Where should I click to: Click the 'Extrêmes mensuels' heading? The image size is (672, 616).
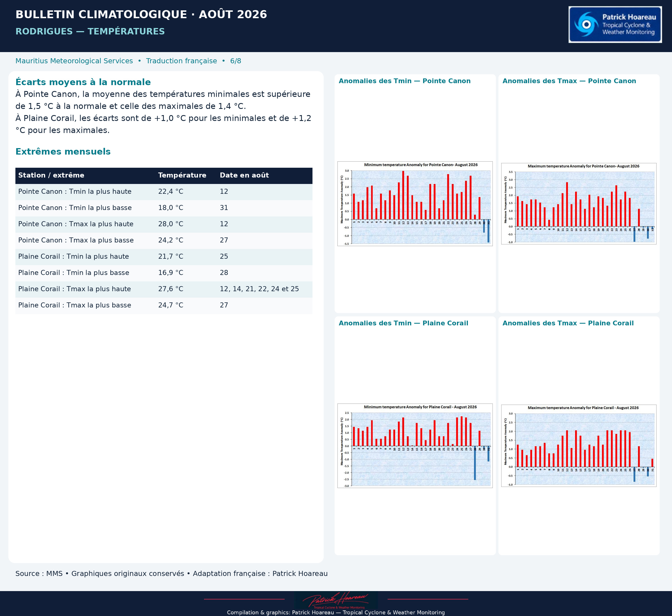(63, 151)
